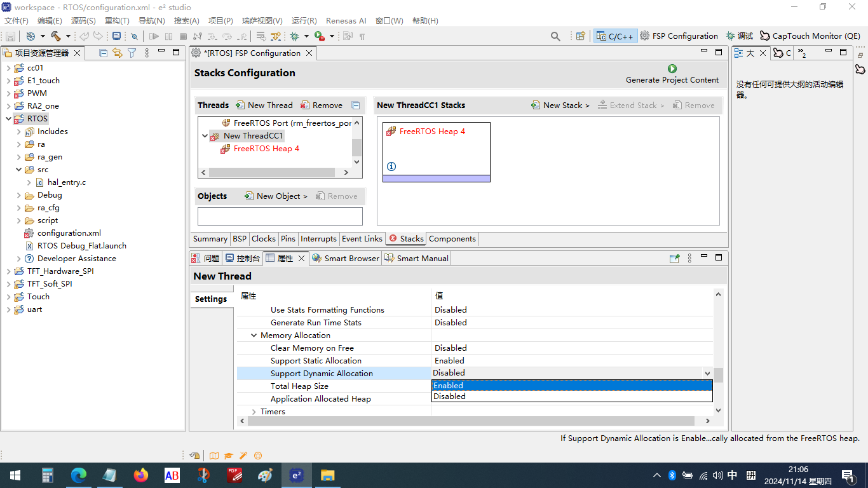Open the Renesas AI menu
This screenshot has width=868, height=488.
point(346,21)
